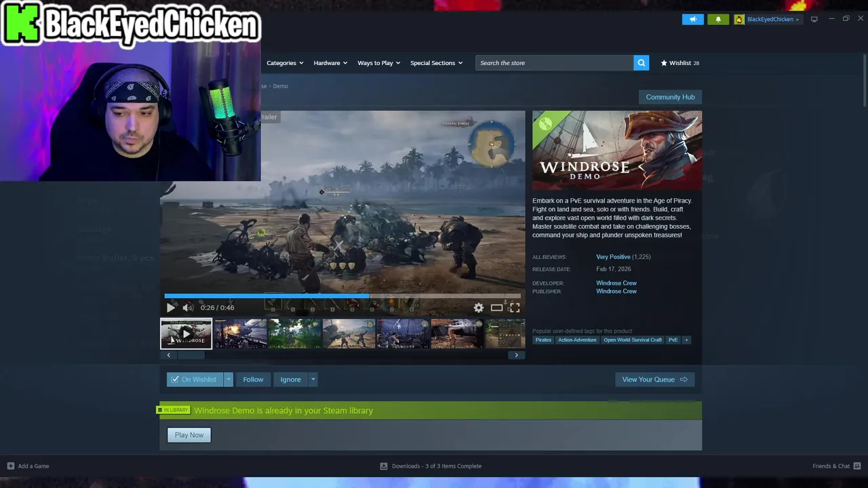Click the Play Now button
The width and height of the screenshot is (868, 488).
click(x=189, y=435)
